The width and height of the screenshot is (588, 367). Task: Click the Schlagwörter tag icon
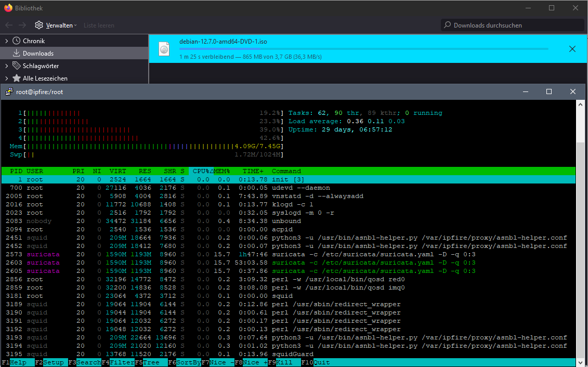tap(16, 65)
